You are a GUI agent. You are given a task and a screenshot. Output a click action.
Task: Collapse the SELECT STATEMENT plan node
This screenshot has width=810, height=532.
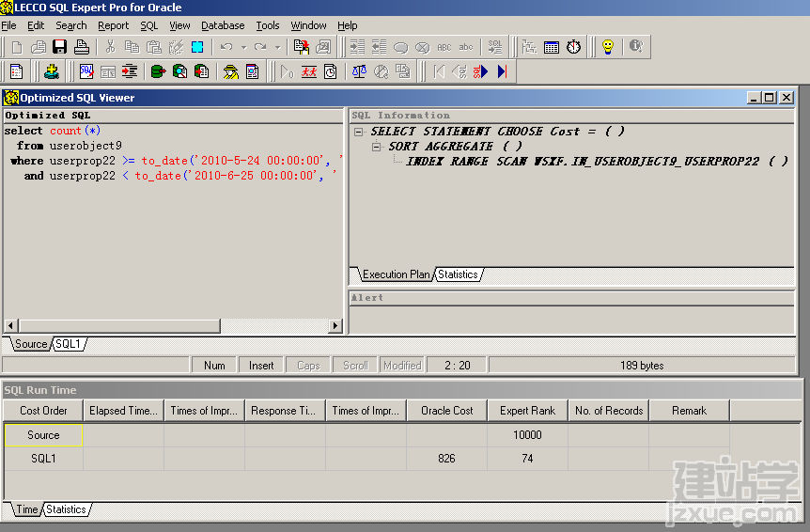[359, 132]
